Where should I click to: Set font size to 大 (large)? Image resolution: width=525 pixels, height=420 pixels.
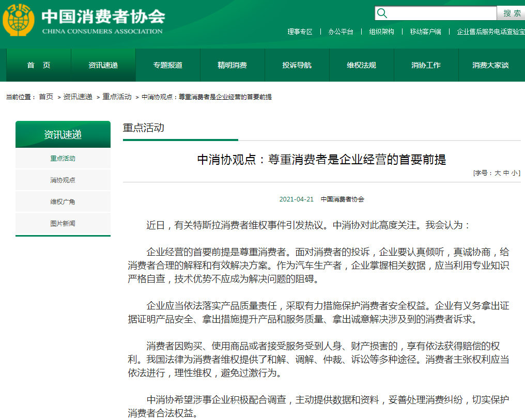(498, 173)
